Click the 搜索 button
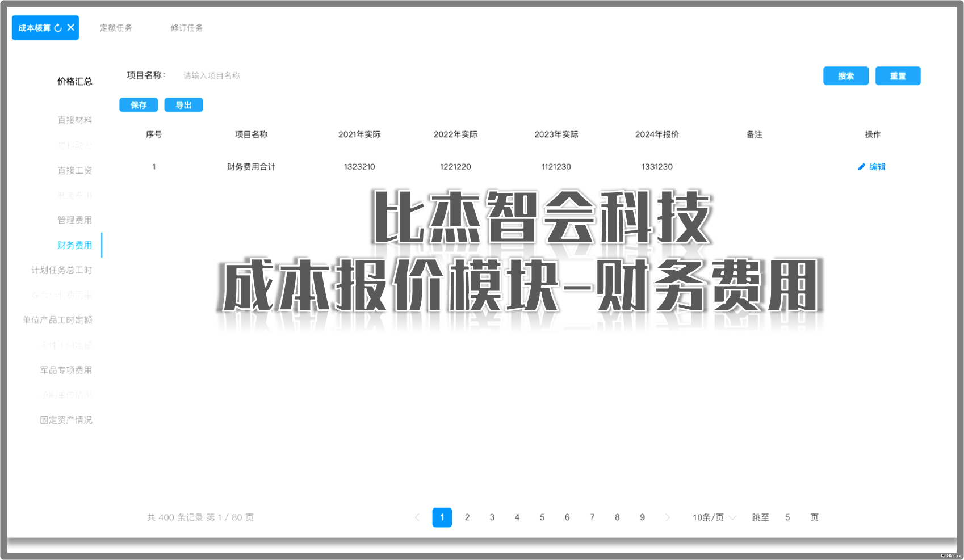964x560 pixels. [845, 76]
